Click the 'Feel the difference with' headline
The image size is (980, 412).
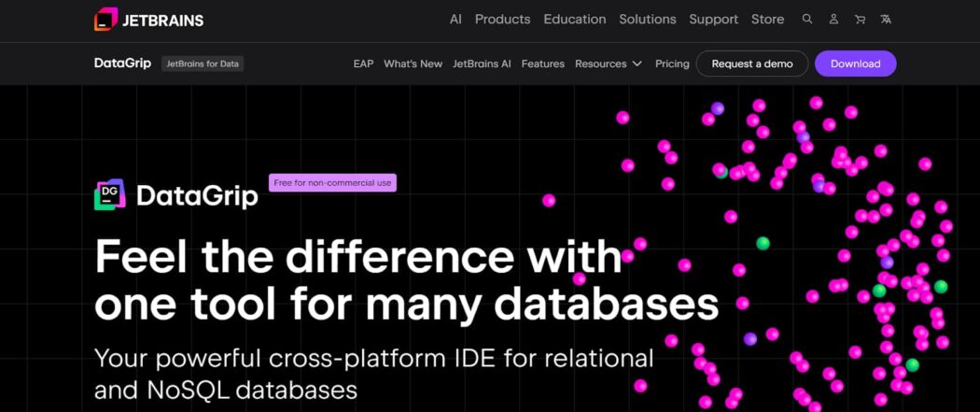tap(358, 256)
